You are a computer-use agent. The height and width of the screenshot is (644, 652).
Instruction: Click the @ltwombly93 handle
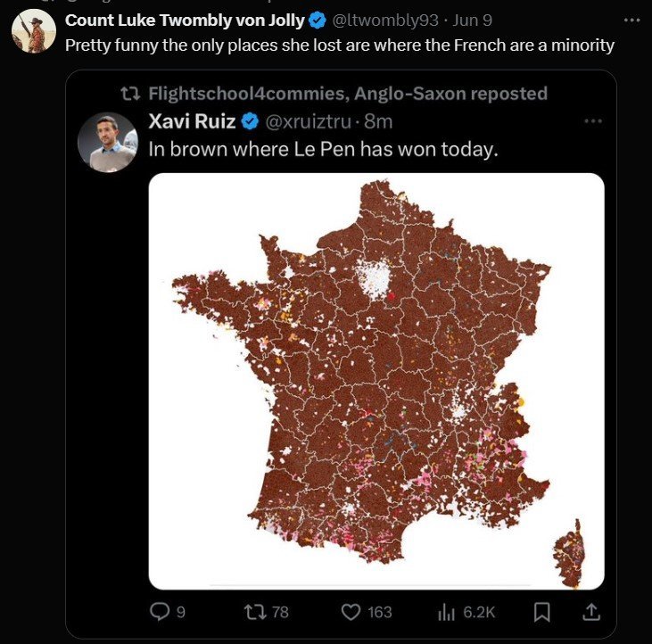385,21
